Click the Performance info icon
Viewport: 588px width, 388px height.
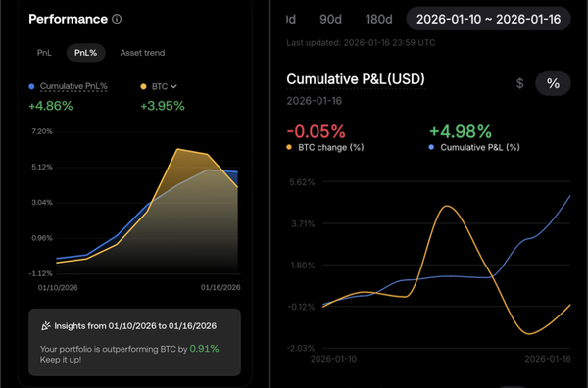(x=117, y=19)
